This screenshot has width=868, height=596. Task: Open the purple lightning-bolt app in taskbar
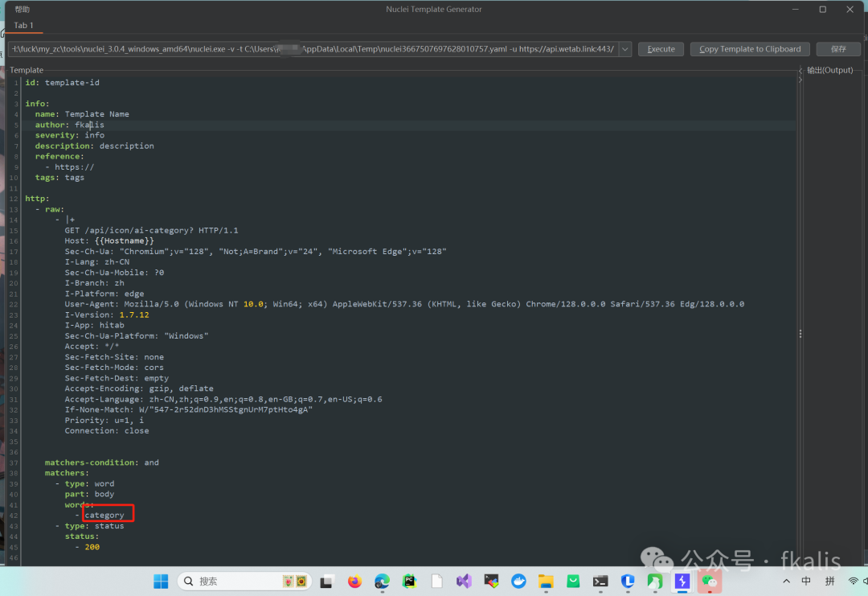click(x=682, y=582)
